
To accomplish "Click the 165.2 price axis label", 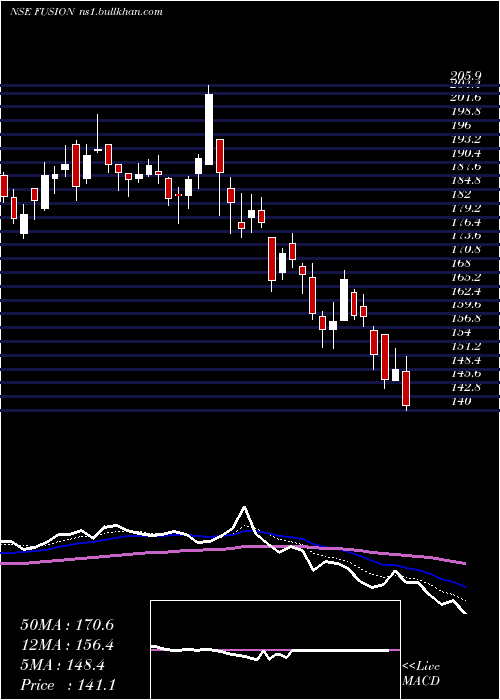I will (x=466, y=277).
